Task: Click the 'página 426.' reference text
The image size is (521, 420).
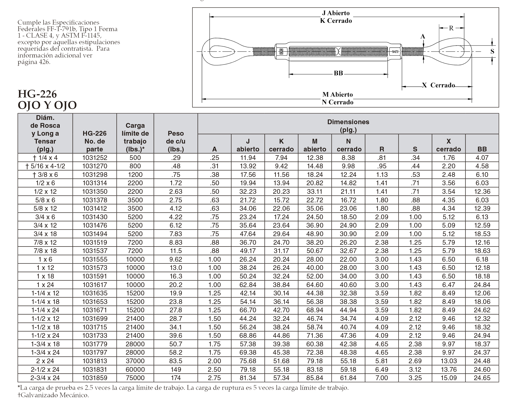Action: coord(34,62)
